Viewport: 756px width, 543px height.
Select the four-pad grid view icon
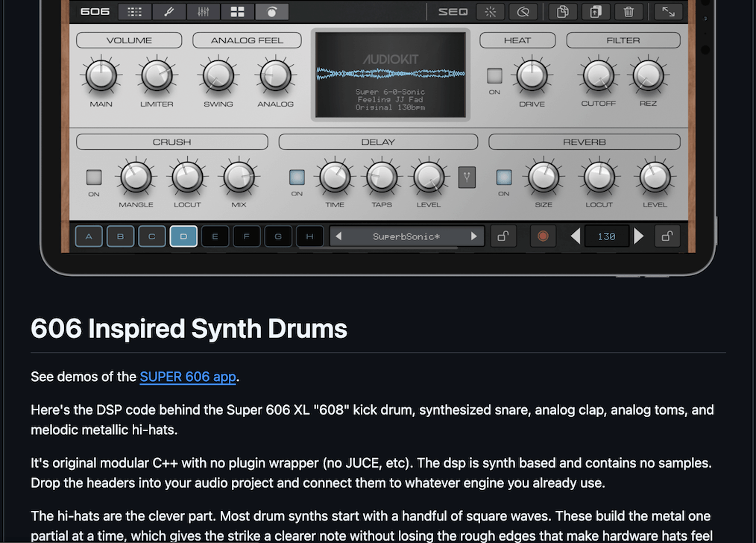pos(237,12)
